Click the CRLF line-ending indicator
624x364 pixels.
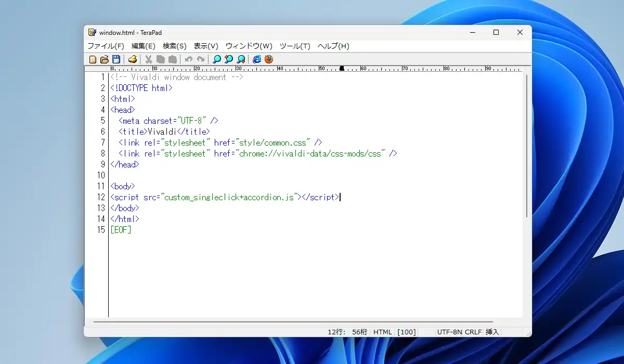(x=473, y=332)
